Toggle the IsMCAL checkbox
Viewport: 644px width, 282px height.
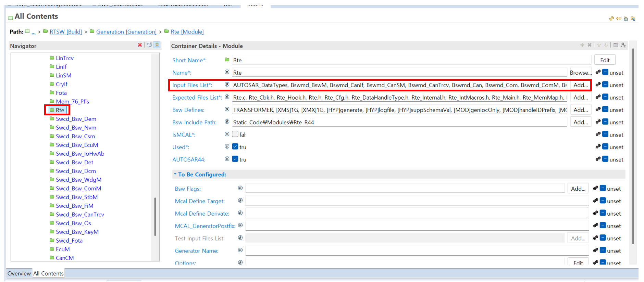tap(235, 134)
